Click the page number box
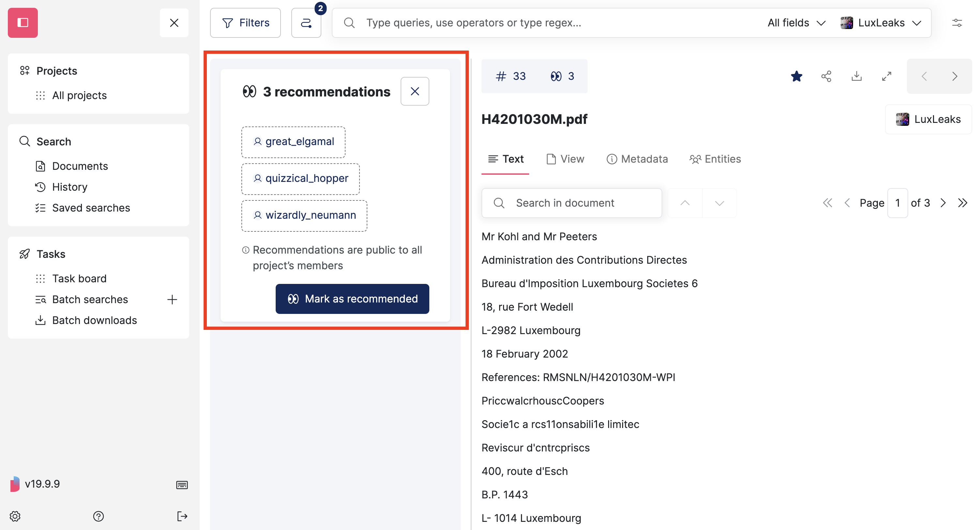This screenshot has height=530, width=980. coord(897,203)
